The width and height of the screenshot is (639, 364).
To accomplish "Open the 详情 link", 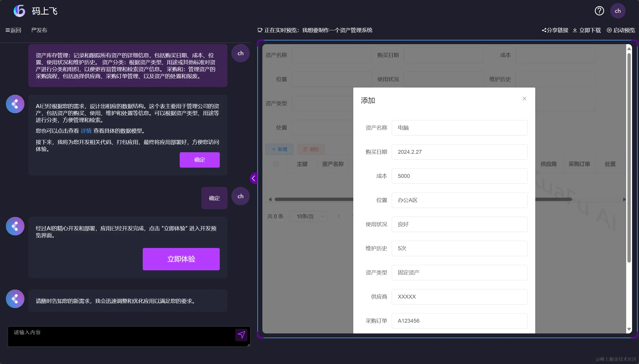I will tap(86, 131).
